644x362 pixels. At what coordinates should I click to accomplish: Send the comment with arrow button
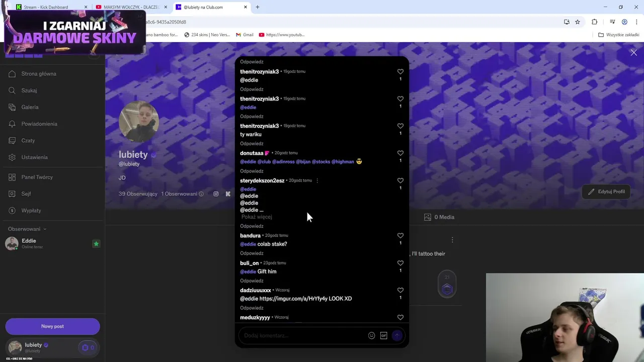tap(397, 335)
